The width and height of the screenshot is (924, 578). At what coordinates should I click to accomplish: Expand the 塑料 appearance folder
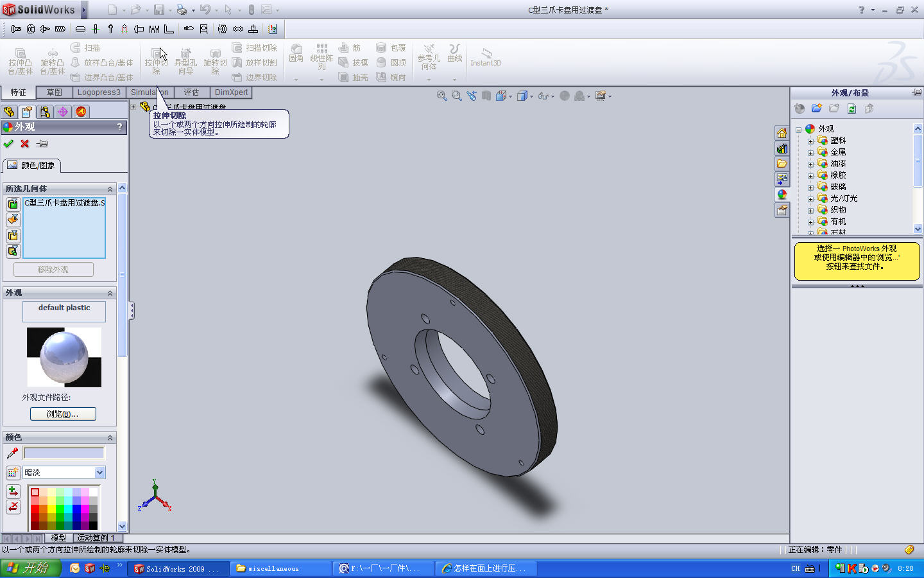(x=810, y=141)
